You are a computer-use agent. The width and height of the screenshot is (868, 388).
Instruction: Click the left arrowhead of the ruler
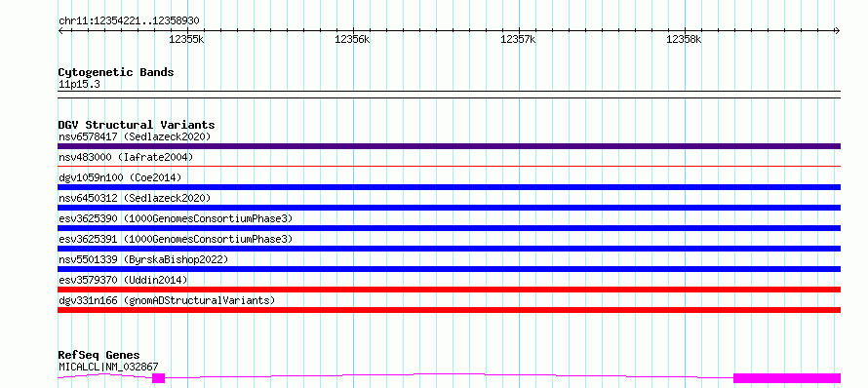pyautogui.click(x=60, y=31)
